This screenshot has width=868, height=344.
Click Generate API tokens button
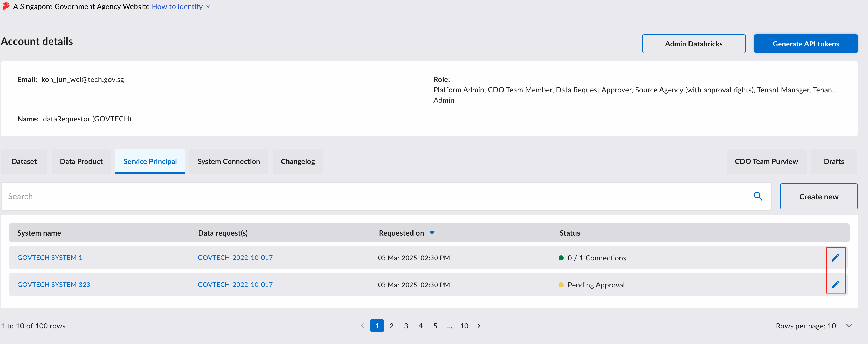tap(806, 44)
